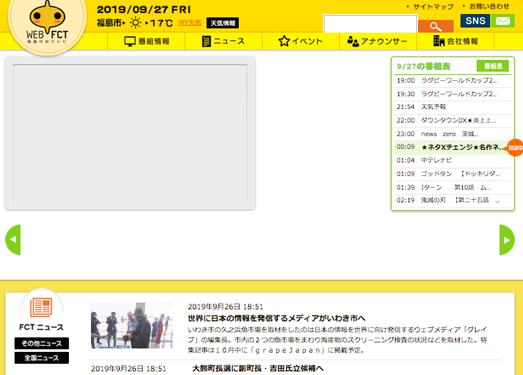Open the アナウンサー menu

tap(378, 41)
